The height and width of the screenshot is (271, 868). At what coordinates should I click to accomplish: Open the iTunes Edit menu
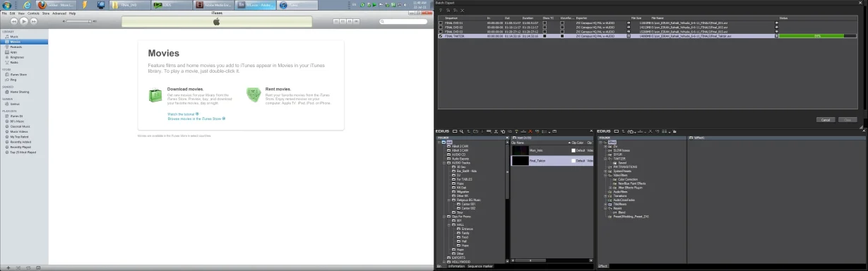tap(12, 13)
